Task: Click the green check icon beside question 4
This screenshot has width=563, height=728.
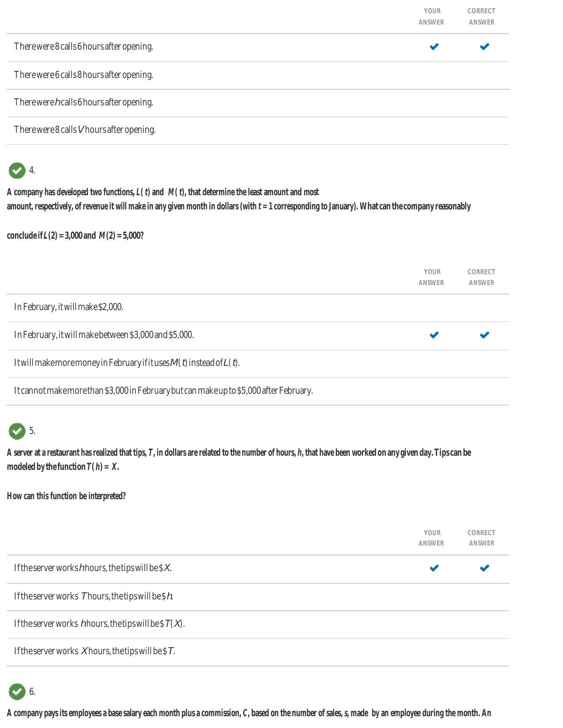Action: pos(17,171)
